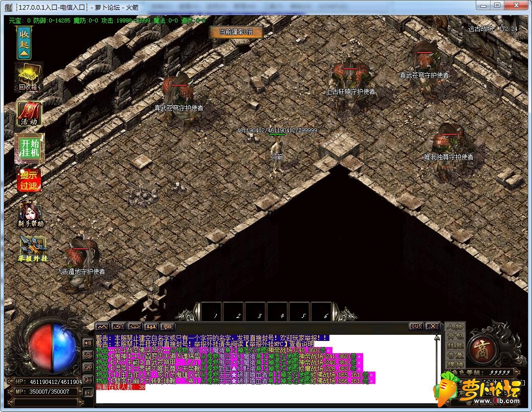This screenshot has width=532, height=412.
Task: Select quick slot 5 on hotbar
Action: coord(300,311)
